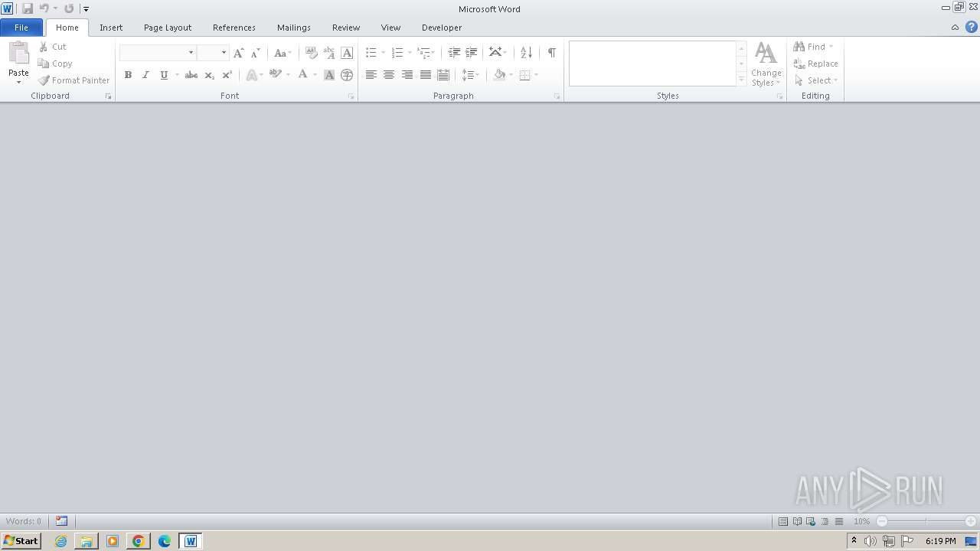Click the Zoom In plus button

[x=971, y=521]
